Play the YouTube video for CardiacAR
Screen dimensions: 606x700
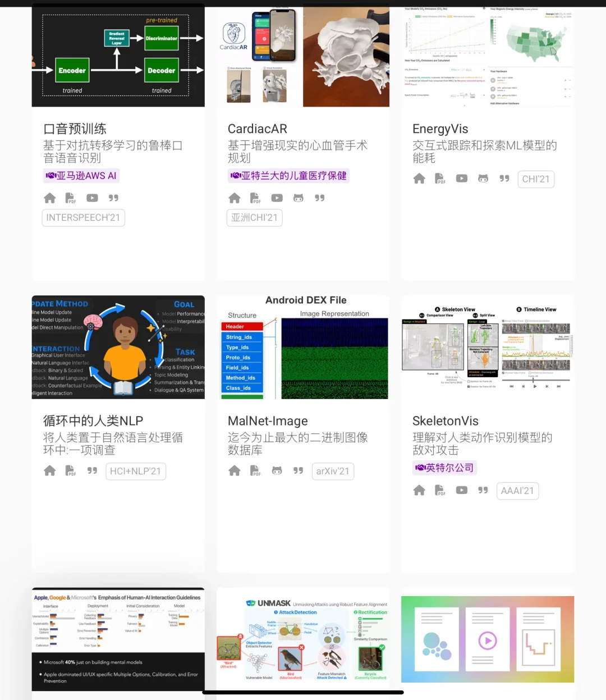tap(277, 198)
